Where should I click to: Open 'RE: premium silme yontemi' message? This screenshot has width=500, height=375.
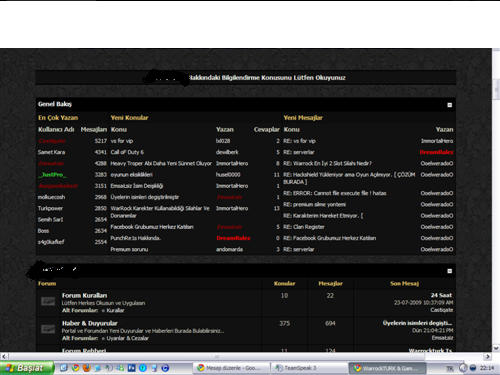pos(314,204)
